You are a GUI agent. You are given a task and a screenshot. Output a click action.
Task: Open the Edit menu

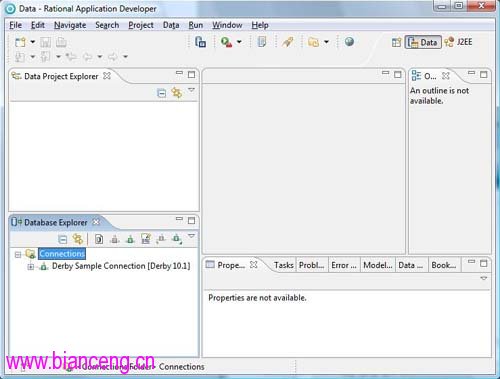click(x=38, y=25)
